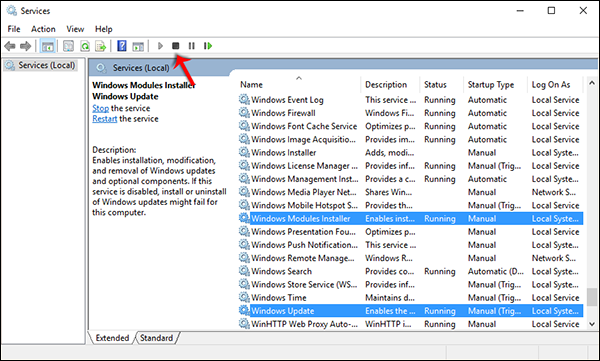Open the Help toolbar icon
The image size is (600, 361).
(x=122, y=46)
